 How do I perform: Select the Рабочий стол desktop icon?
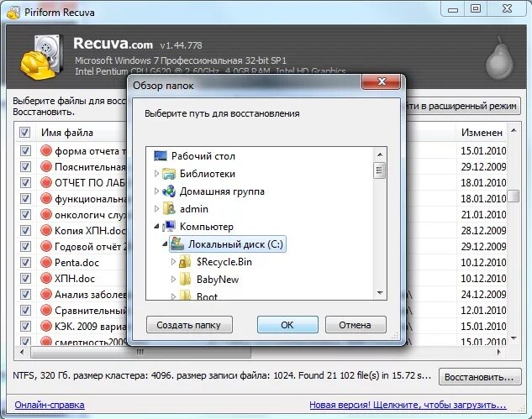point(161,156)
